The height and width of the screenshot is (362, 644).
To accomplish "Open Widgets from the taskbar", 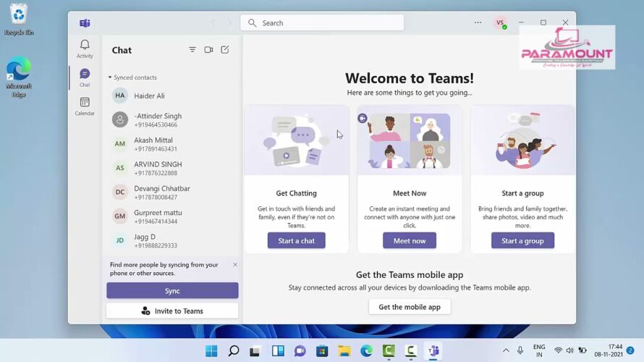I will [278, 350].
